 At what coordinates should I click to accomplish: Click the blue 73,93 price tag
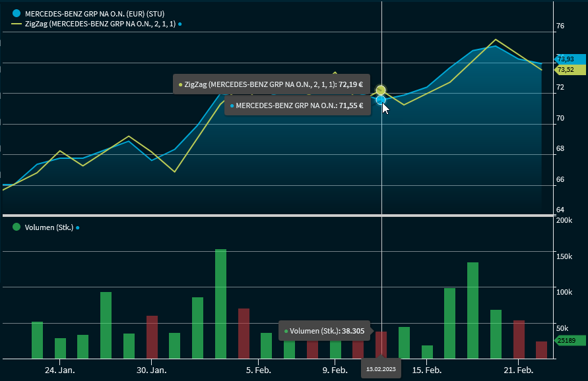click(x=566, y=59)
